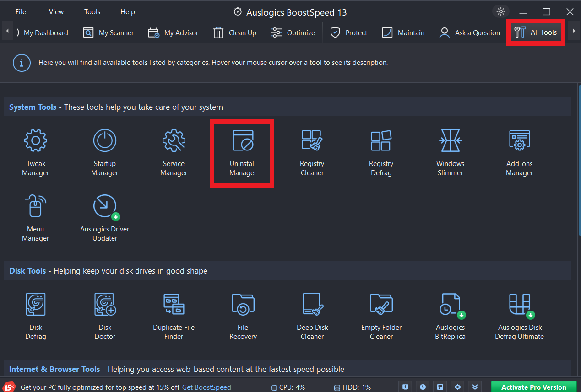
Task: Open the Registry Cleaner tool
Action: point(312,152)
